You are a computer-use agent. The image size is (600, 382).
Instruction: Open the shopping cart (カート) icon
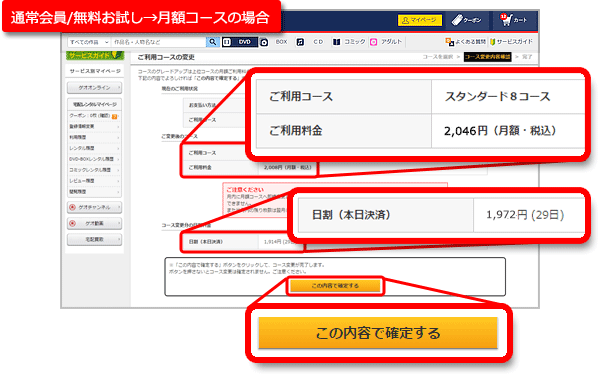click(x=514, y=20)
